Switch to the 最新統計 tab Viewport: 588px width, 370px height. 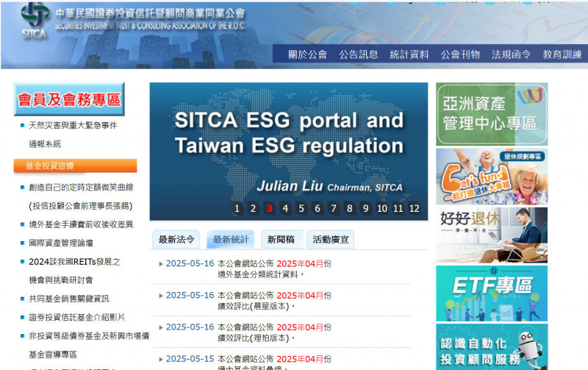pyautogui.click(x=231, y=239)
